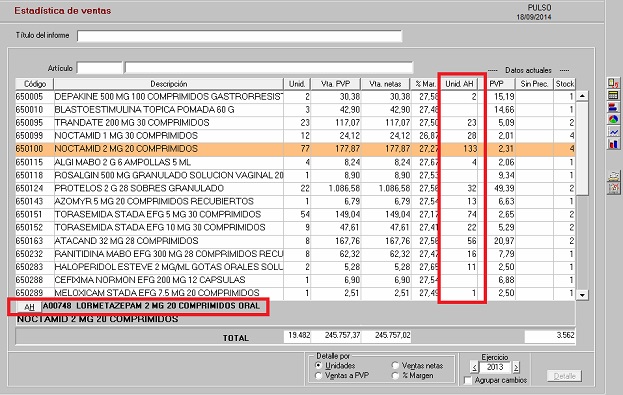
Task: Select row DEPAKINE 500 MG 100 COMPRIMIDOS
Action: coord(295,97)
